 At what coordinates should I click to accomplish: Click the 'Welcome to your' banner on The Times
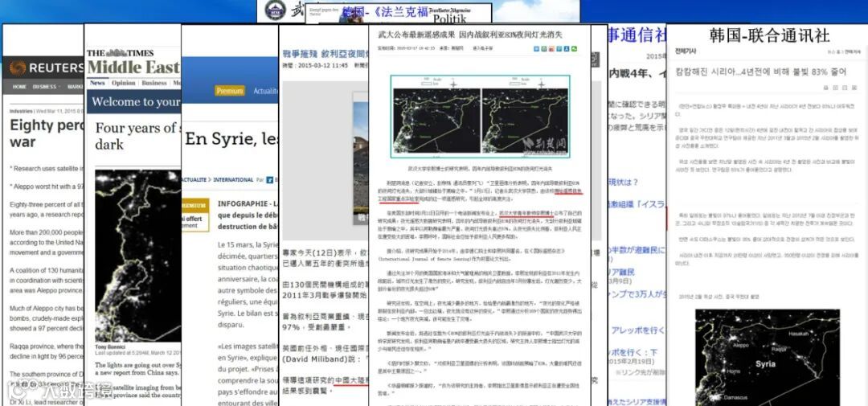[136, 102]
